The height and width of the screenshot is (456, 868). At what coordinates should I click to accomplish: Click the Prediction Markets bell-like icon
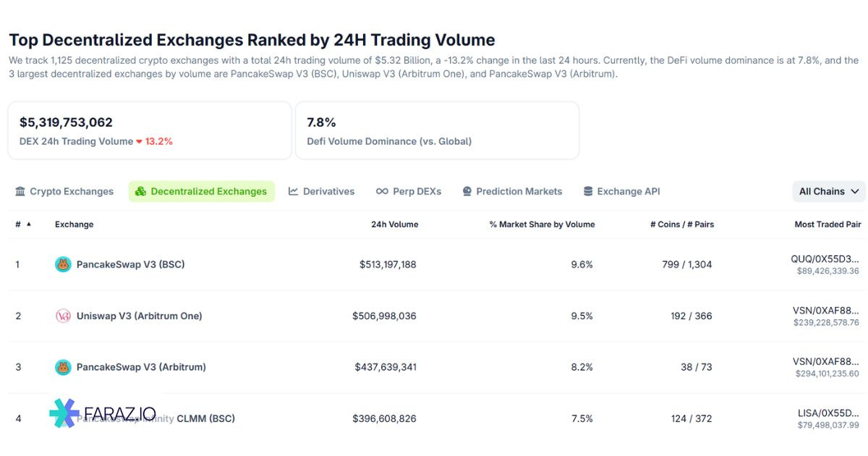pos(466,191)
